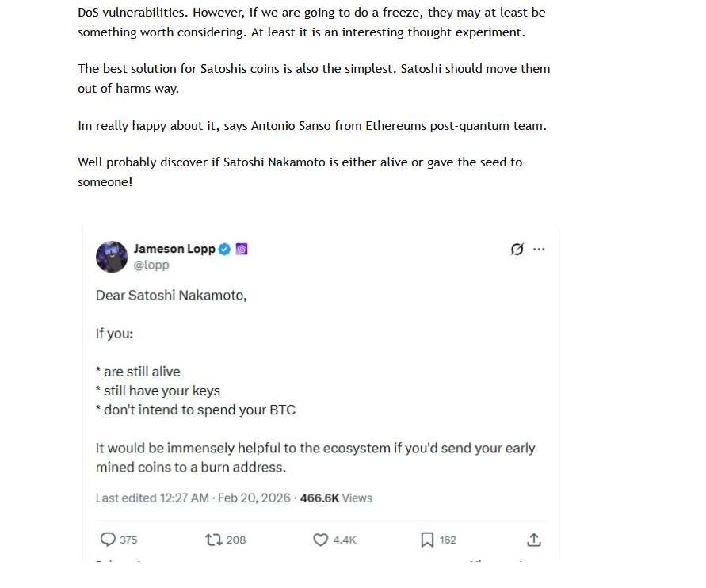Click the @lopp handle
Image resolution: width=706 pixels, height=588 pixels.
point(151,265)
